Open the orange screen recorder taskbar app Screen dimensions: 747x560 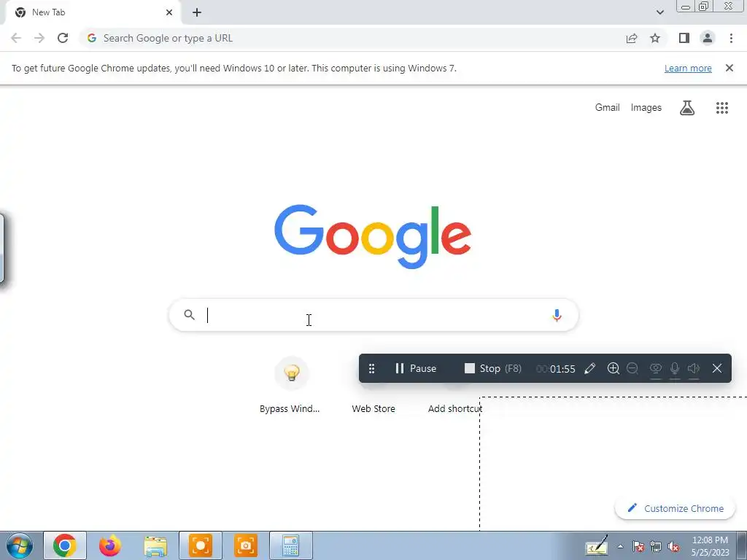coord(201,545)
